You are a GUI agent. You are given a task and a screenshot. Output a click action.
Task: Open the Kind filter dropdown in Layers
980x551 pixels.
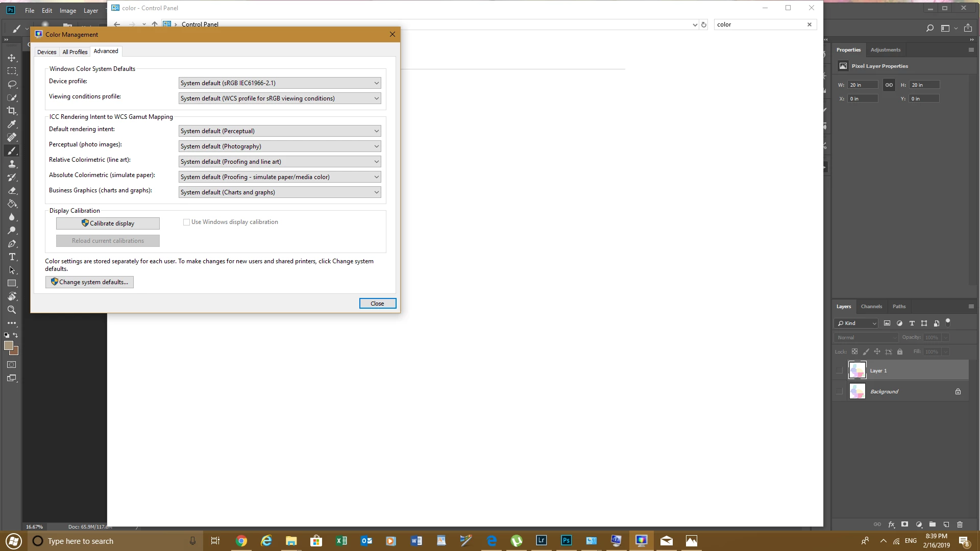856,323
